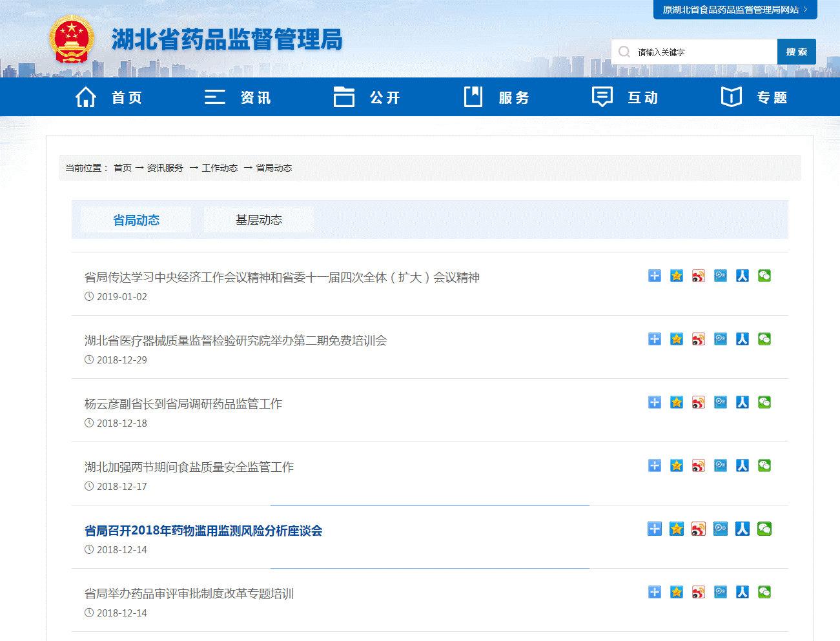Click the magnifier icon in the search bar
This screenshot has height=641, width=840.
click(x=624, y=51)
